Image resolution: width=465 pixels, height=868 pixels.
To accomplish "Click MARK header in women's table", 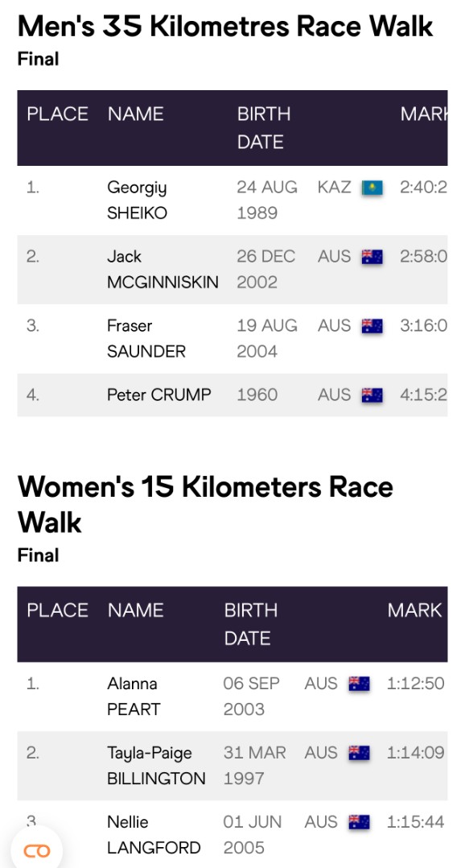I will point(414,610).
